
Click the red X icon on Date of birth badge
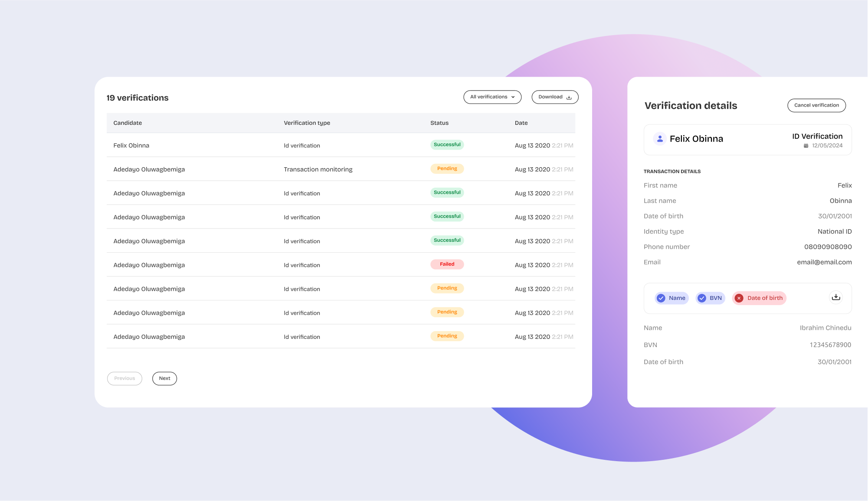739,298
